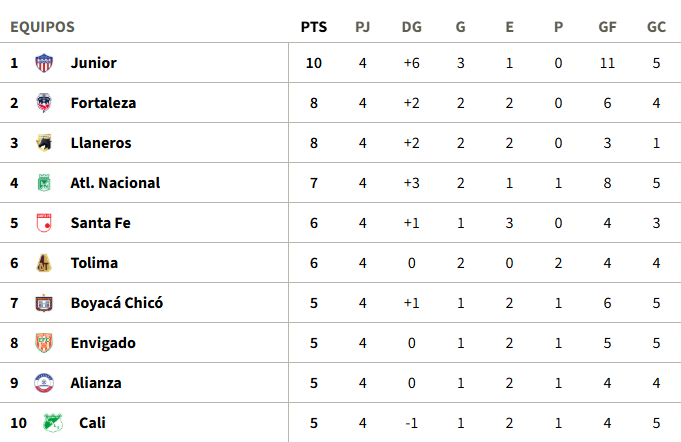Click the Boyacá Chicó crest icon
Image resolution: width=681 pixels, height=442 pixels.
coord(44,303)
